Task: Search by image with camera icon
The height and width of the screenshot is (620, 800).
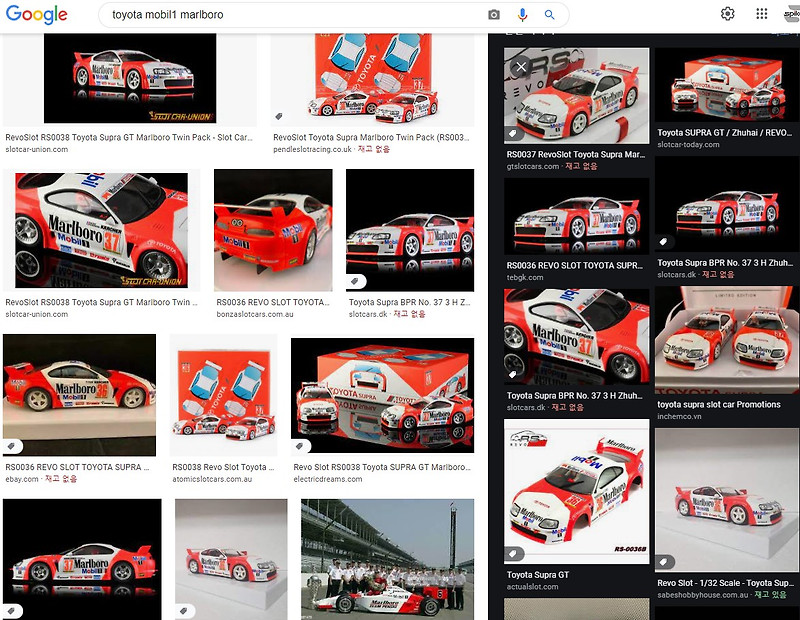Action: pos(493,15)
